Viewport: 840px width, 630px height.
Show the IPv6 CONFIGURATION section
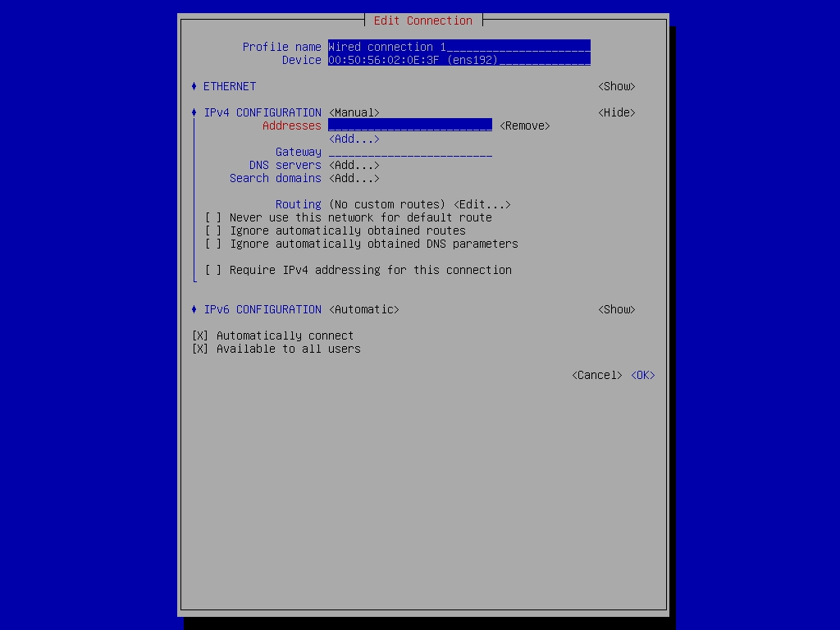pyautogui.click(x=616, y=309)
